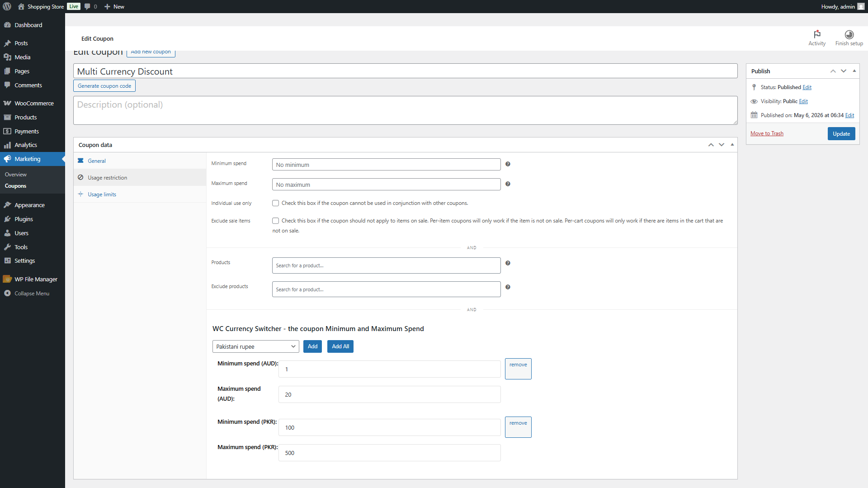Viewport: 868px width, 488px height.
Task: Click the Marketing megaphone icon
Action: click(7, 159)
